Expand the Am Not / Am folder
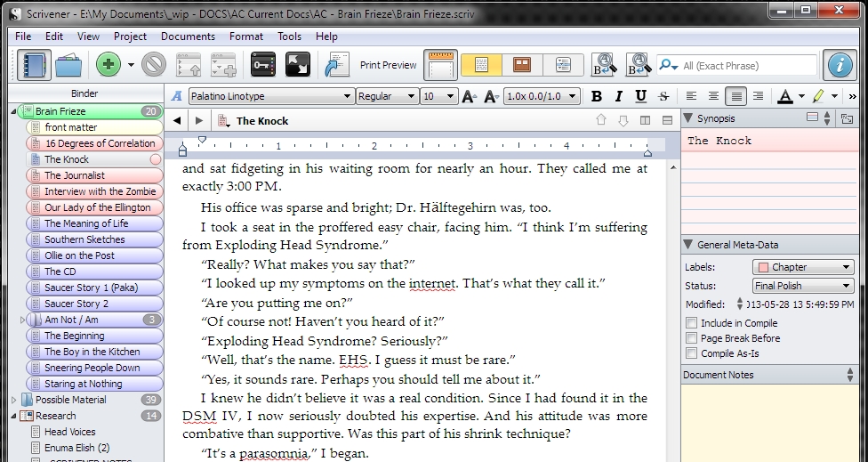The height and width of the screenshot is (462, 868). (23, 320)
